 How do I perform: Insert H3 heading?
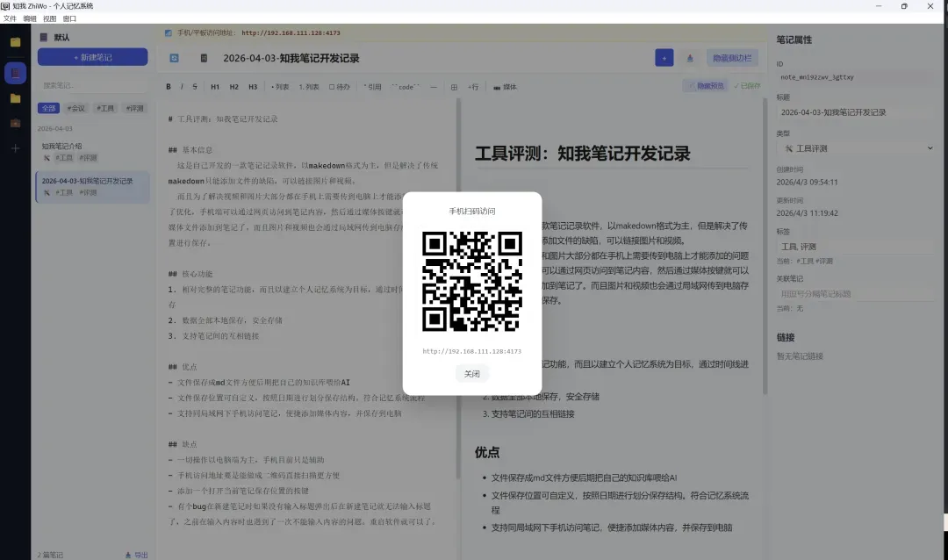click(x=253, y=87)
